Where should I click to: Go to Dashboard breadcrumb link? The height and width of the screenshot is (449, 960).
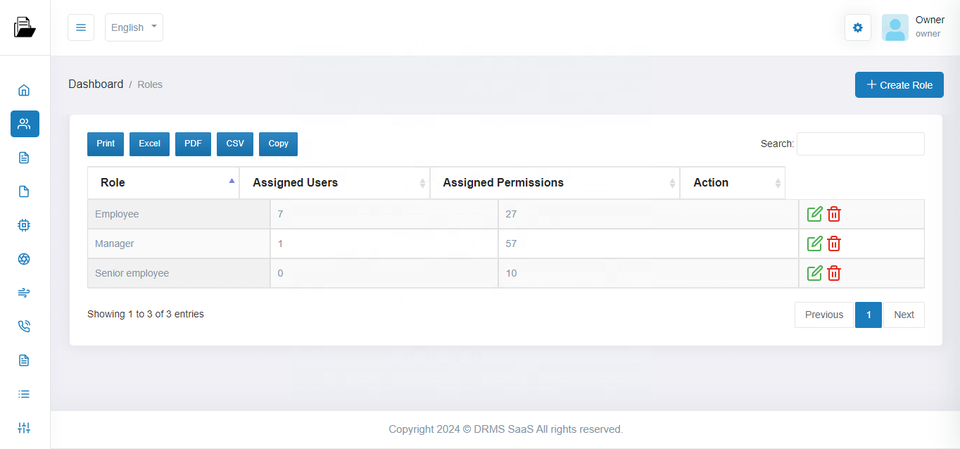(96, 84)
